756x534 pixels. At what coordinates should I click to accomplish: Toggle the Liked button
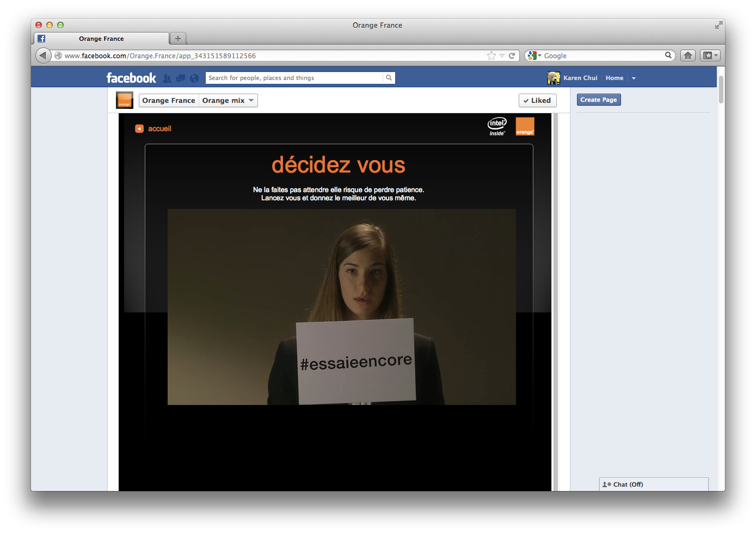click(x=537, y=100)
